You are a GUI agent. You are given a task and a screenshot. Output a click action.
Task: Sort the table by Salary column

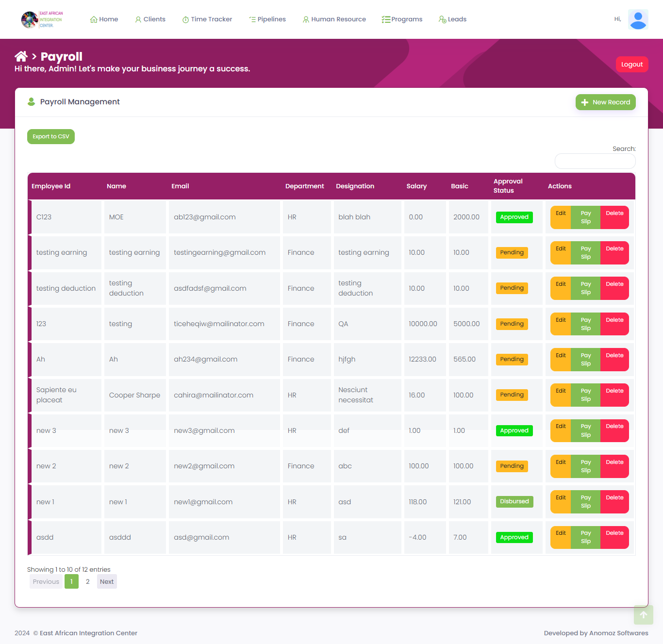pos(416,186)
